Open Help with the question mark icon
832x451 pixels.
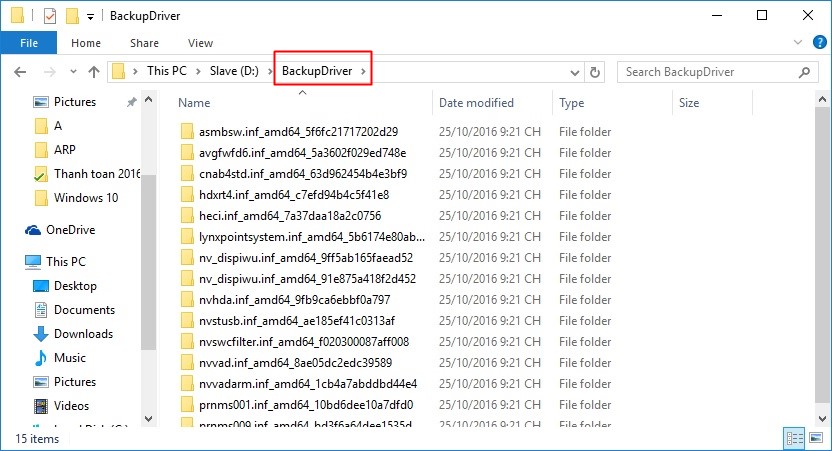click(x=819, y=42)
